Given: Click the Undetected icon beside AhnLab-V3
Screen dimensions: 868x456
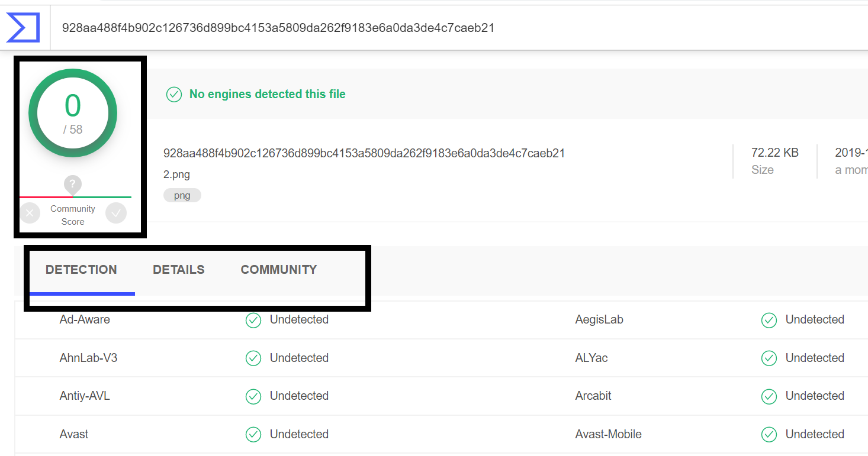Looking at the screenshot, I should tap(253, 358).
